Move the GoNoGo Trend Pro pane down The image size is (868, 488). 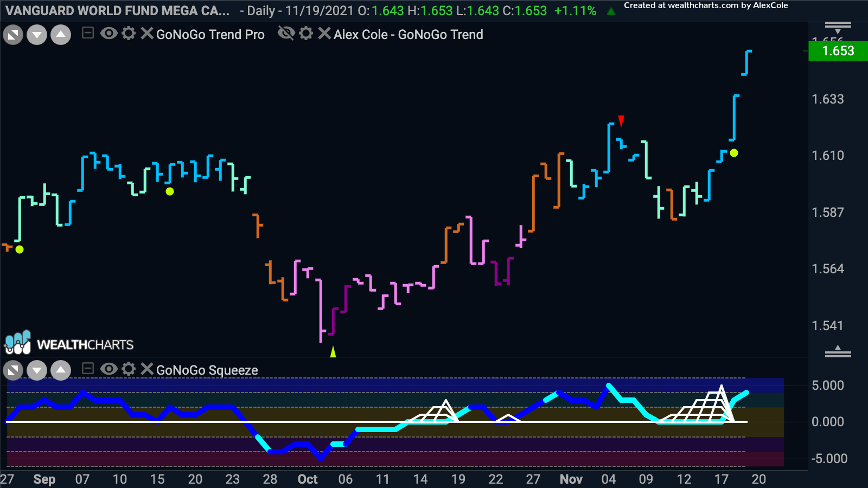[37, 35]
